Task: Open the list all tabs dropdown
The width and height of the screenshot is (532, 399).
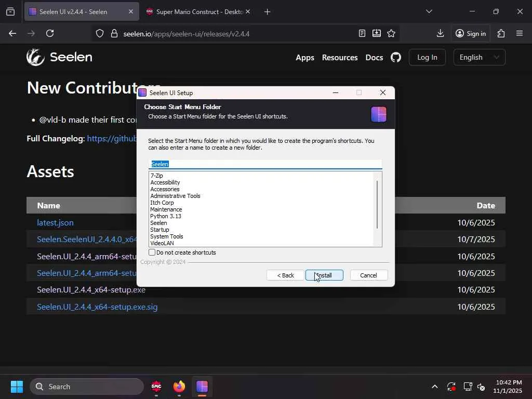Action: pos(429,11)
